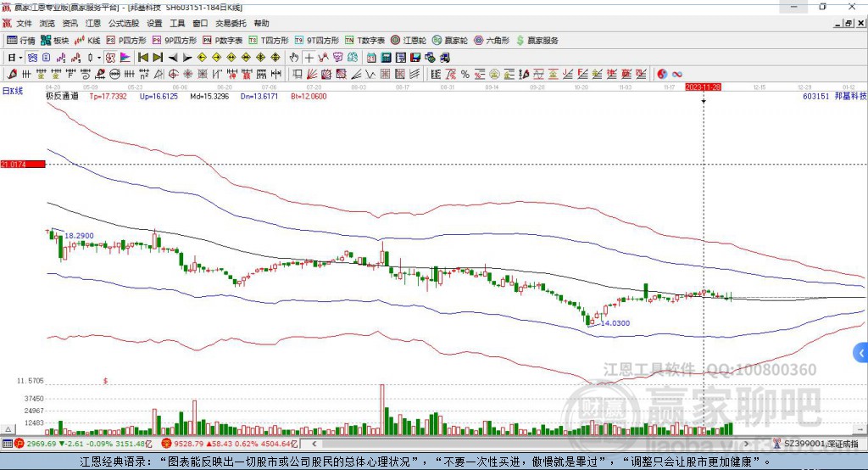The height and width of the screenshot is (470, 868).
Task: Click the multicolor pennant flag icon
Action: point(125,58)
